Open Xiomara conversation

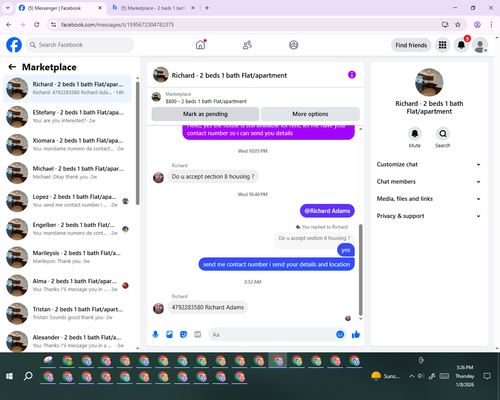(67, 145)
